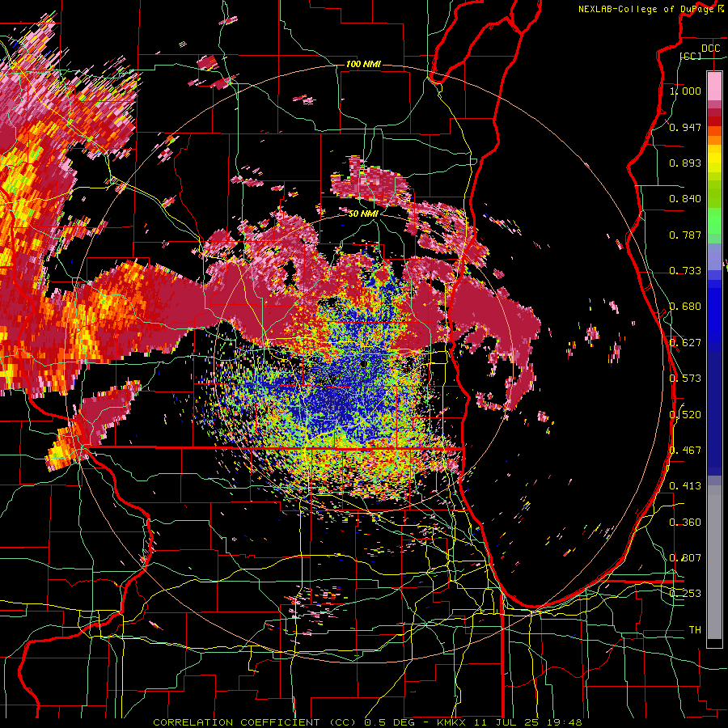Pick the bright yellow color bar segment
The width and height of the screenshot is (728, 728).
[714, 159]
